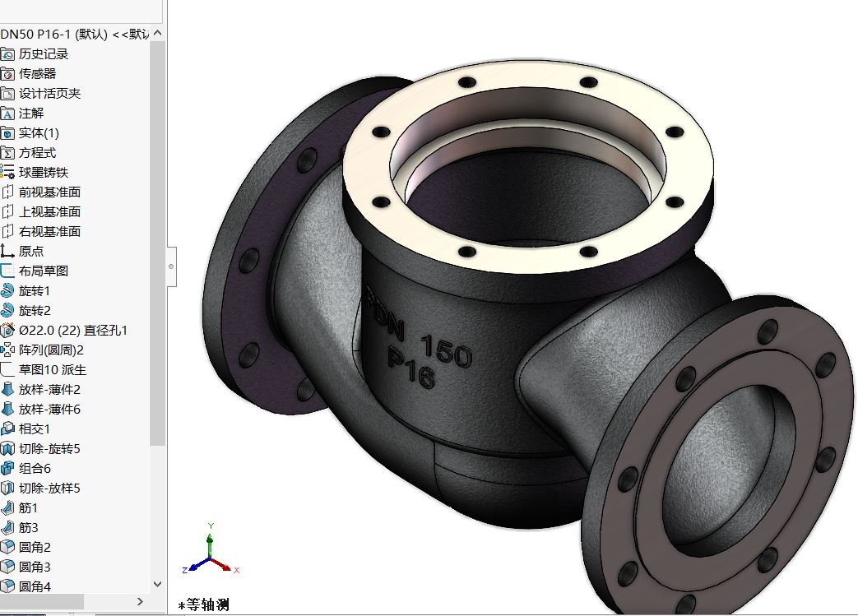
Task: Click the 草图10 派生 sketch icon
Action: click(x=7, y=369)
